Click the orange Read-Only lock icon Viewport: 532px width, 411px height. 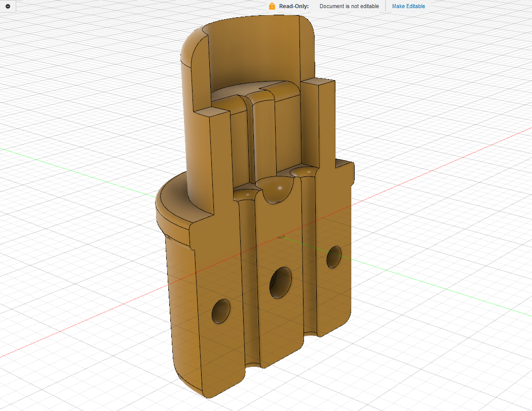click(272, 6)
